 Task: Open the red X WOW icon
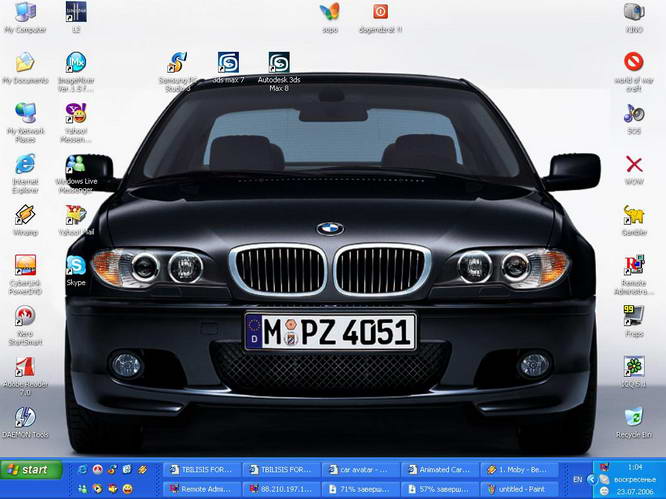pos(634,169)
